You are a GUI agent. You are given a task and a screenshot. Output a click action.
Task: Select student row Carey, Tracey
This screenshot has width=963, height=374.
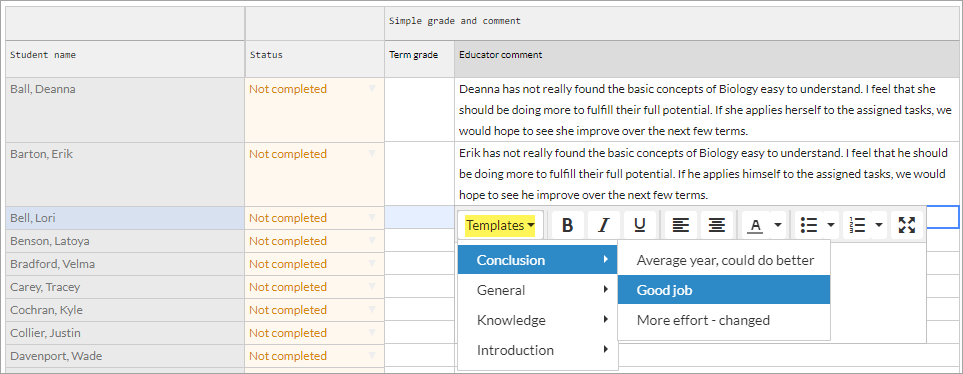[125, 287]
